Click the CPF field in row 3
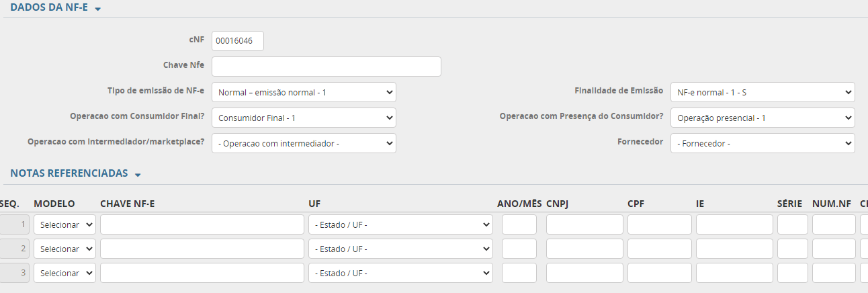 click(x=659, y=273)
